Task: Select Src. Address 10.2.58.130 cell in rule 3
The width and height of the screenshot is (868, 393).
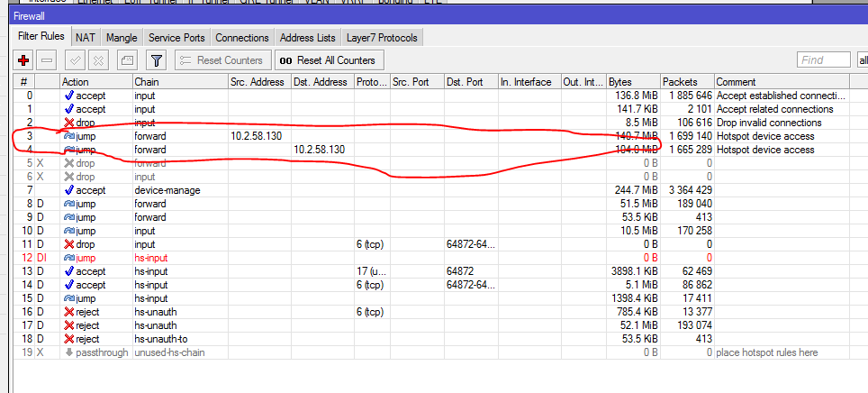Action: pyautogui.click(x=256, y=136)
